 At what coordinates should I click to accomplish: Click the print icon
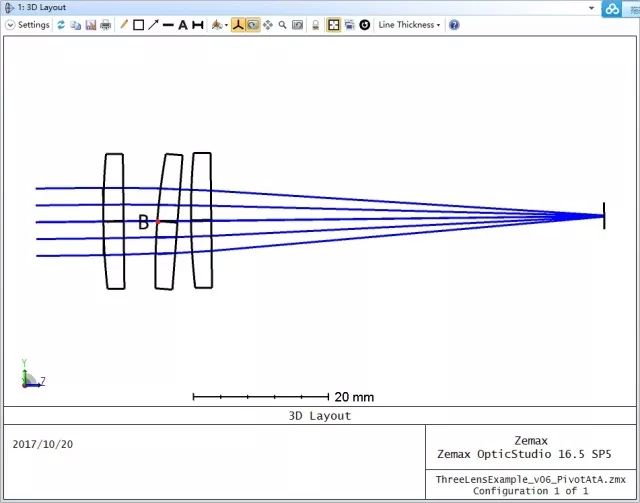[105, 25]
